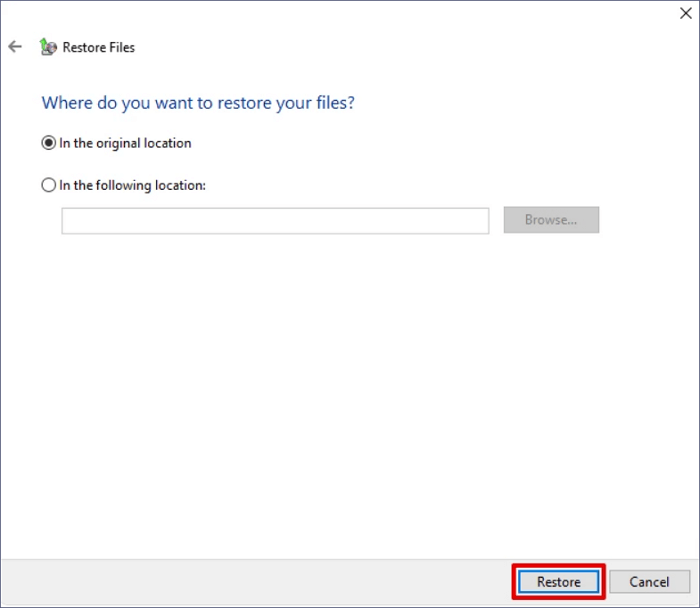Click the Restore button to start restoring
The width and height of the screenshot is (700, 608).
[558, 582]
